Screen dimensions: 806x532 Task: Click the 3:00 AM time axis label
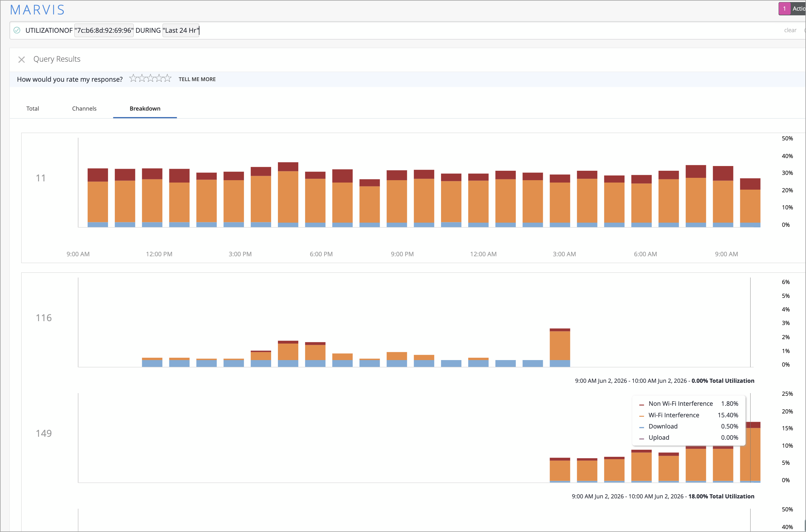(564, 254)
